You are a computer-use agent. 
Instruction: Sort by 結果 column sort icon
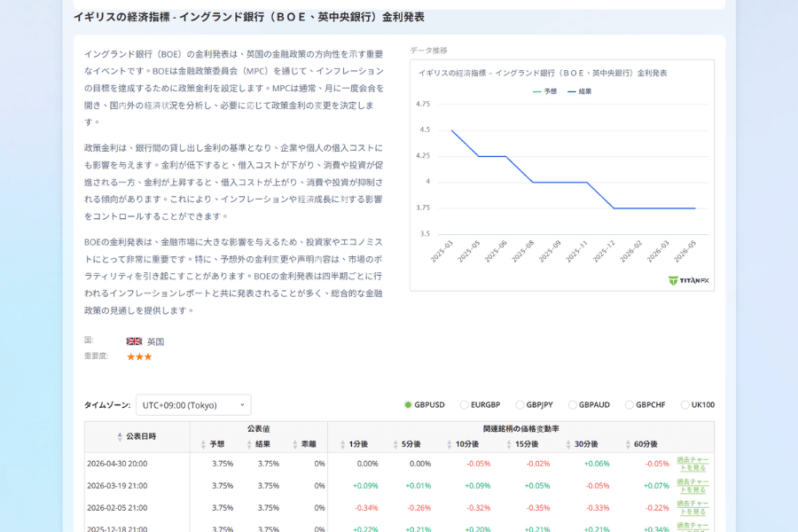249,444
